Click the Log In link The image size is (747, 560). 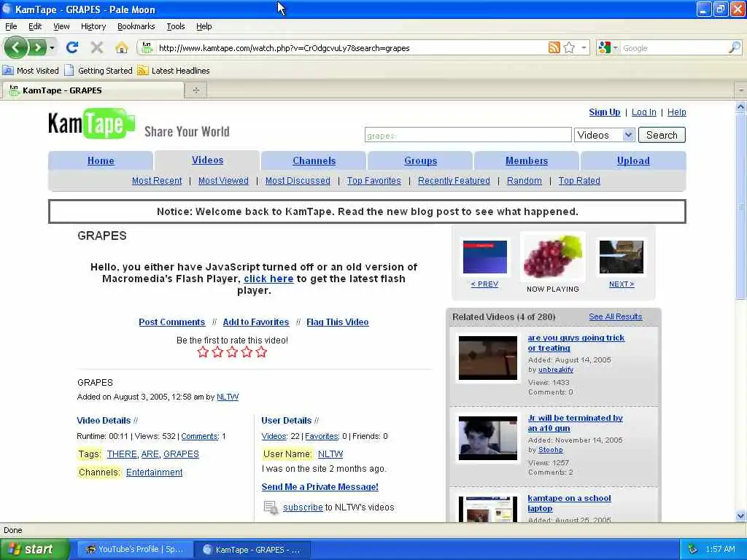643,112
